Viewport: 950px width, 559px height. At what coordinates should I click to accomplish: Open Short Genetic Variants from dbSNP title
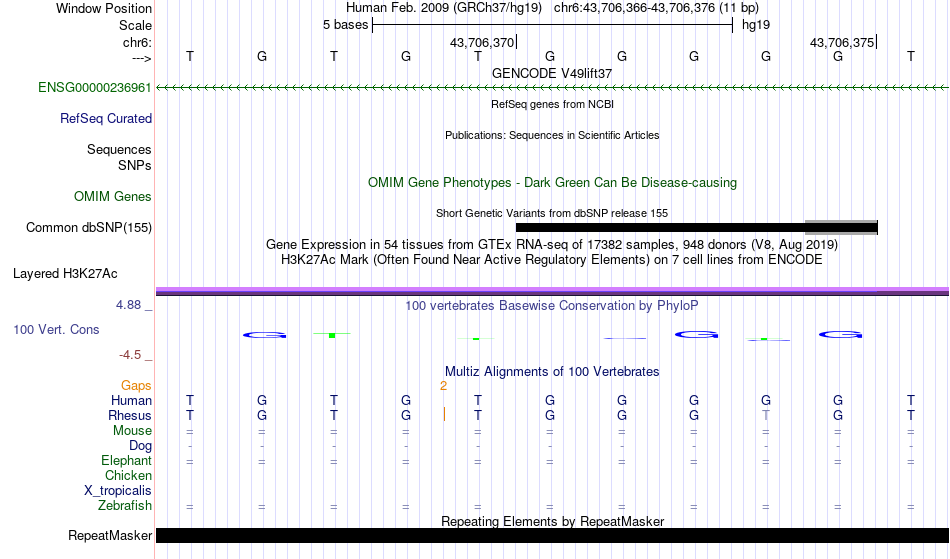coord(552,213)
